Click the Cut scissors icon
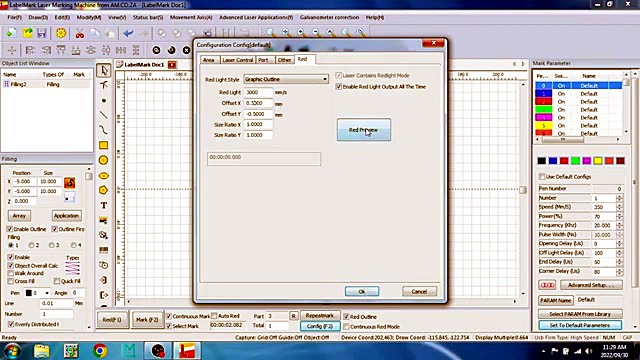 click(x=80, y=33)
